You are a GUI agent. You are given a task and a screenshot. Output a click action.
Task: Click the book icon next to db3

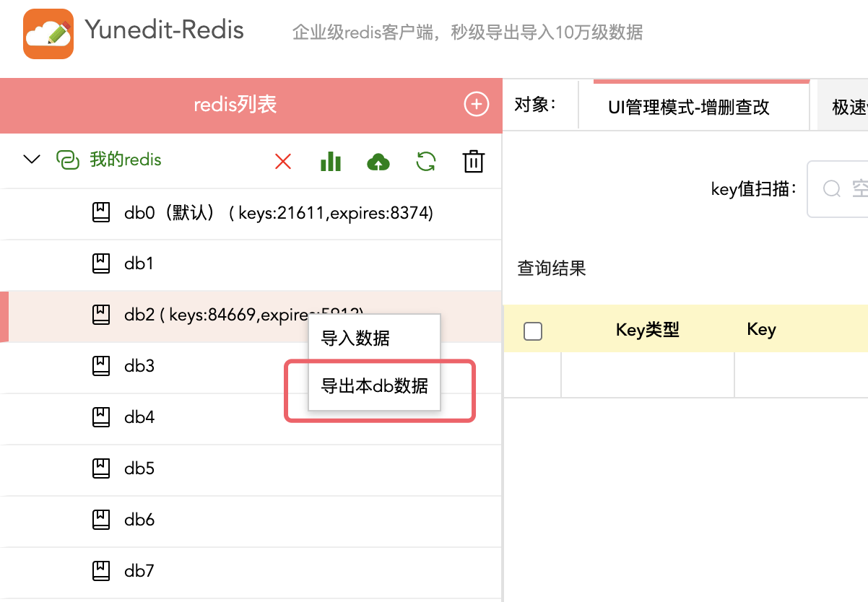[x=101, y=366]
